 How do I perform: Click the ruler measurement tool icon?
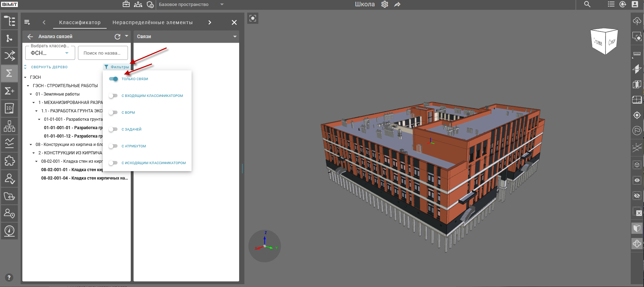tap(637, 54)
